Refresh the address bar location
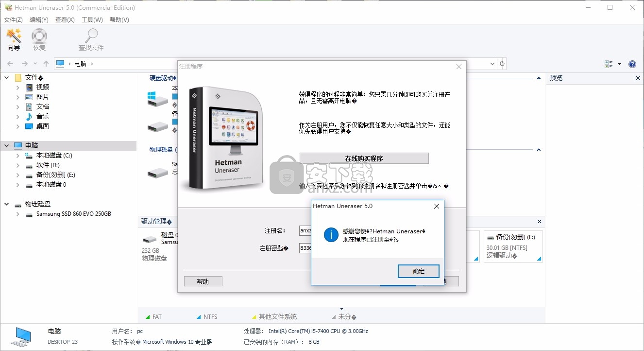 (x=502, y=64)
